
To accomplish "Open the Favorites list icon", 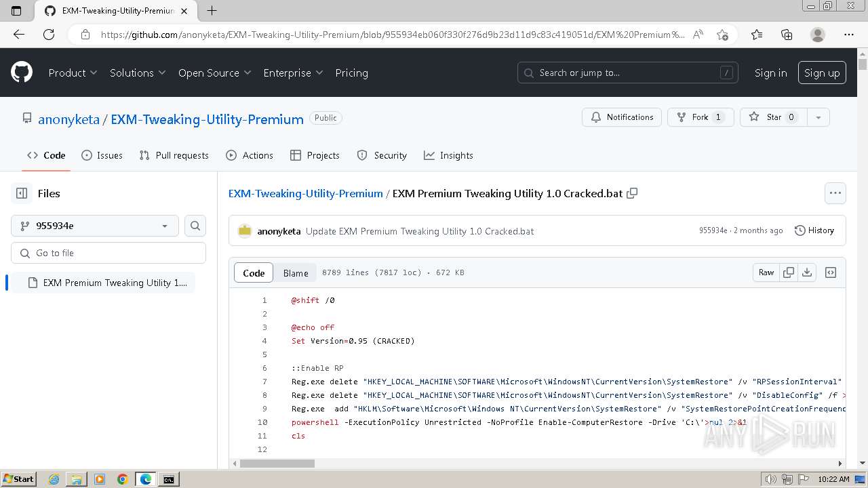I will [x=757, y=35].
